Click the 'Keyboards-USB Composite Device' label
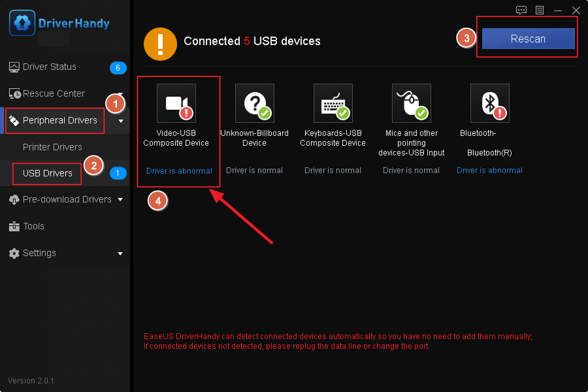588x392 pixels. pyautogui.click(x=333, y=138)
